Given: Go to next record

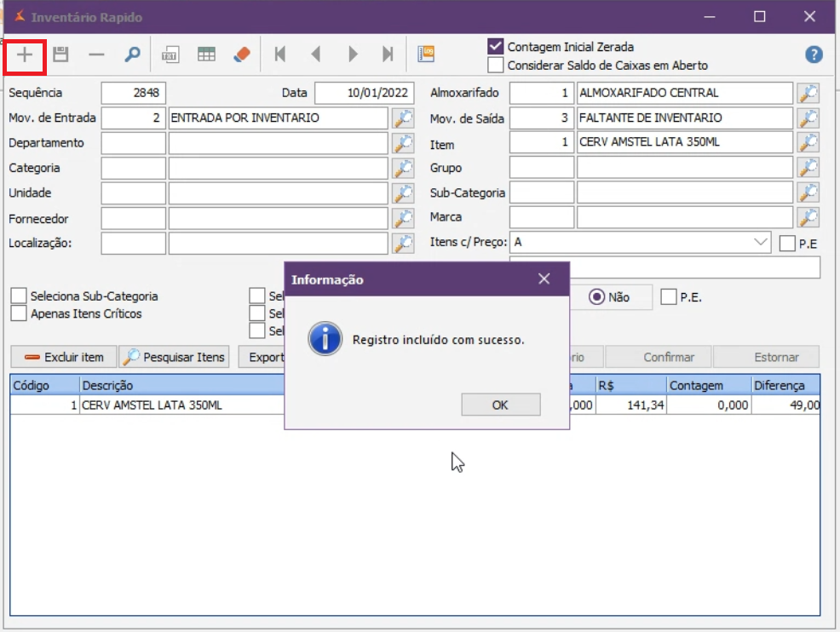Looking at the screenshot, I should (353, 55).
